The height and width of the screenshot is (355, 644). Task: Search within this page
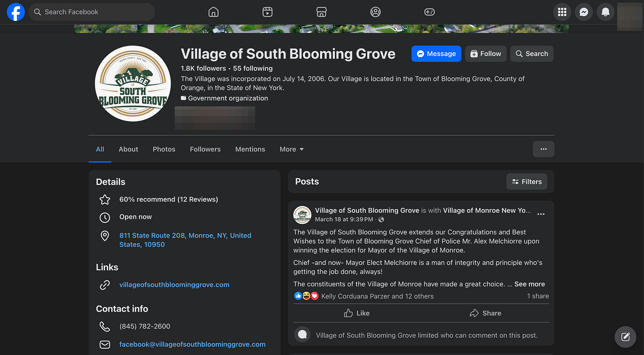click(532, 53)
